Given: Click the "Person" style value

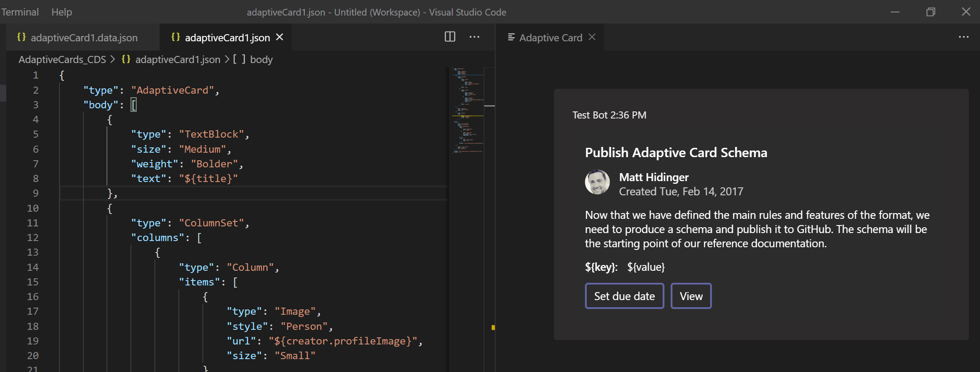Looking at the screenshot, I should point(304,326).
